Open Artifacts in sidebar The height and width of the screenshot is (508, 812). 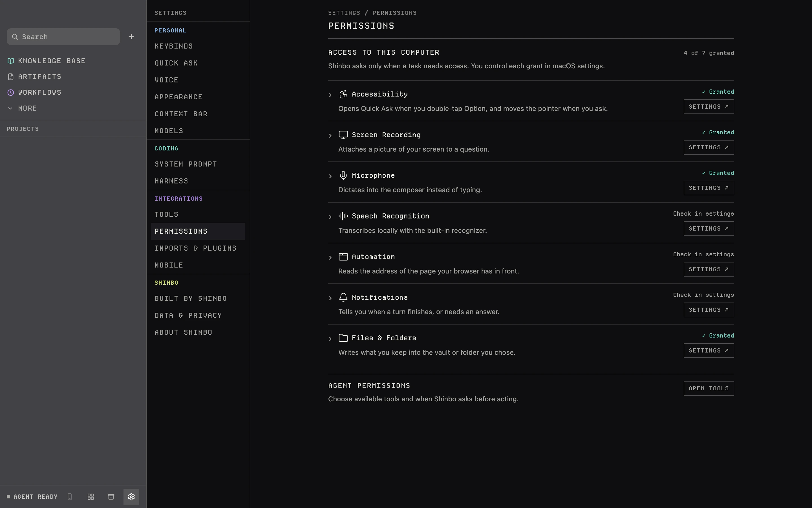pyautogui.click(x=34, y=76)
